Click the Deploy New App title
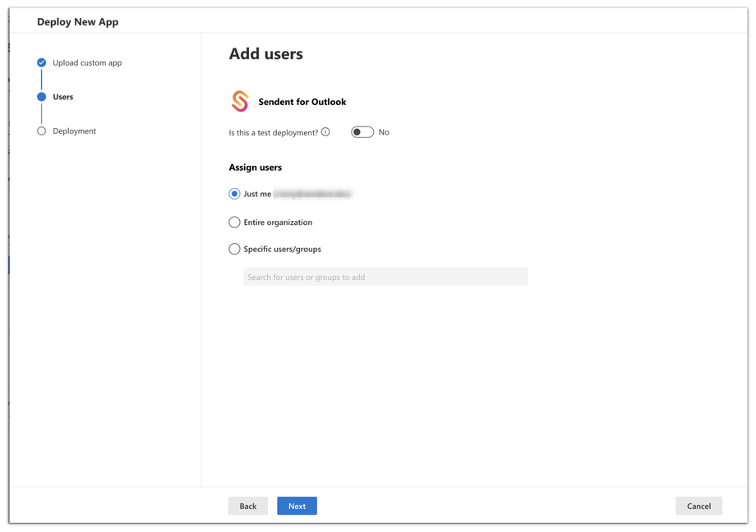The width and height of the screenshot is (756, 532). coord(78,22)
